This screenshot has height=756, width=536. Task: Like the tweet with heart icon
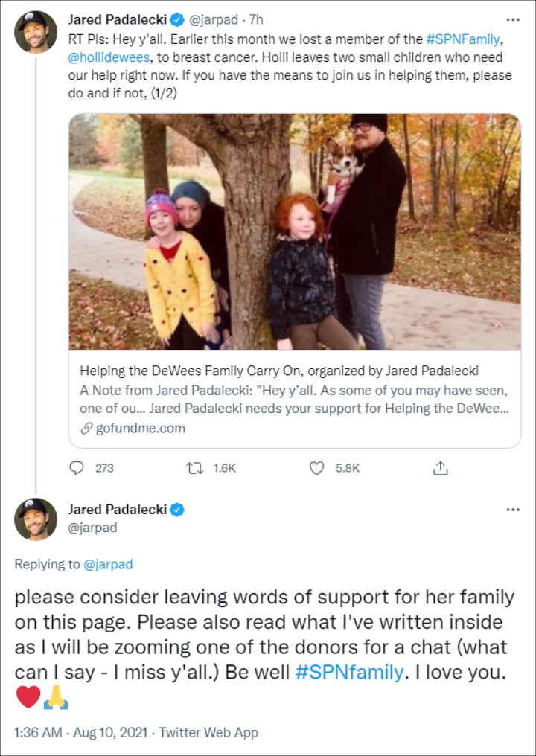(x=317, y=468)
